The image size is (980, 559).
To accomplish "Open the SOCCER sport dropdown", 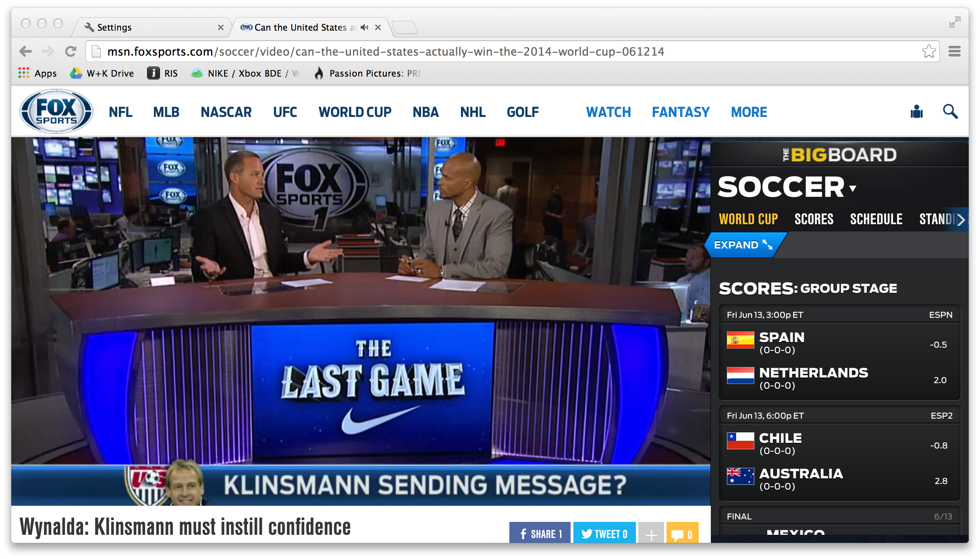I will coord(787,187).
